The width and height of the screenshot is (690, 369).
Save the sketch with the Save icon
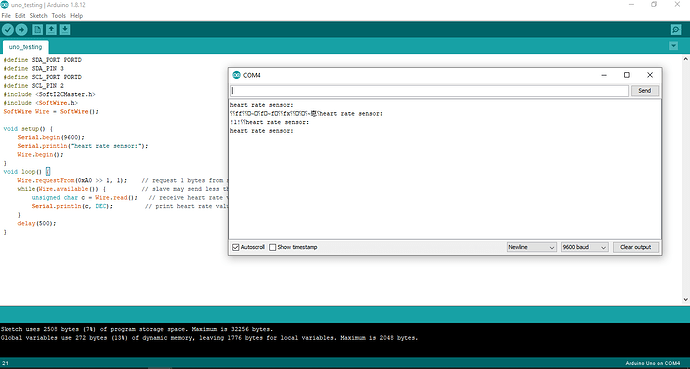65,29
